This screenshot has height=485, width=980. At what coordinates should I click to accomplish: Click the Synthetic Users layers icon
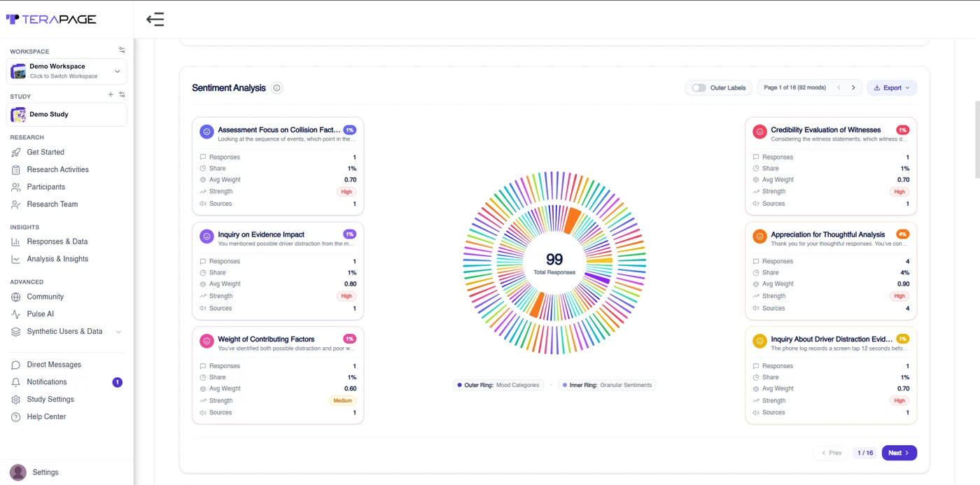15,332
